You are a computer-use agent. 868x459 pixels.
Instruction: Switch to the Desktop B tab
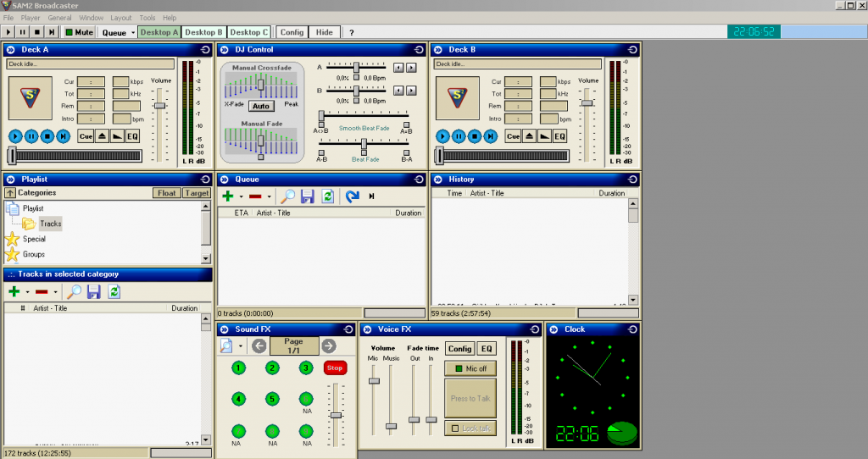tap(204, 32)
